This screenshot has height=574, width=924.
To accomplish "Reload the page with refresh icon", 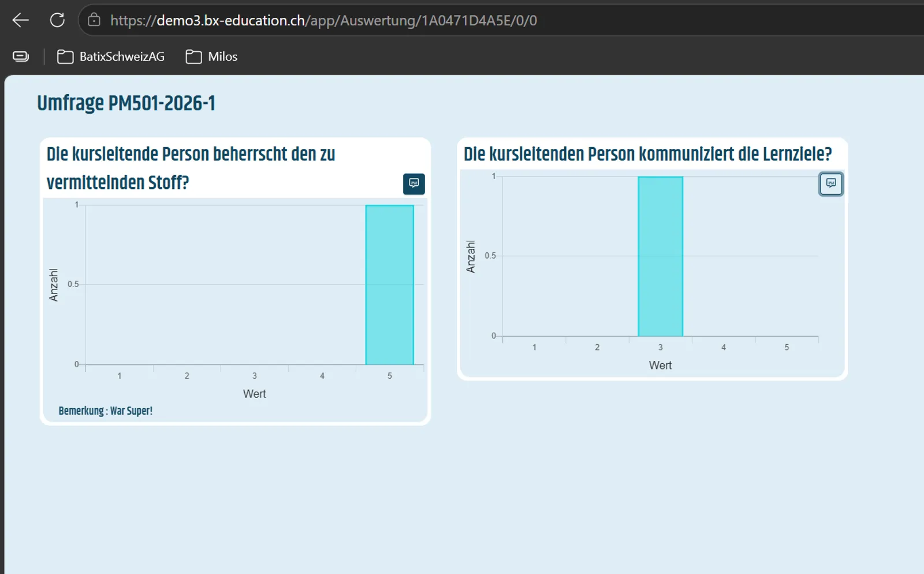I will pyautogui.click(x=57, y=20).
